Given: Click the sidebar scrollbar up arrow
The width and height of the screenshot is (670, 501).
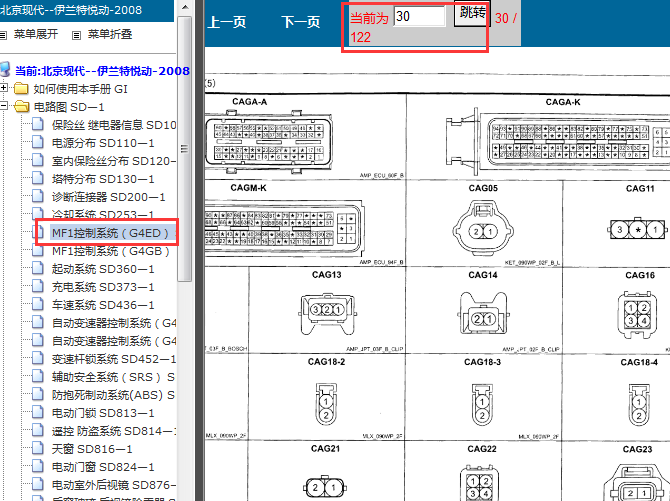Looking at the screenshot, I should [x=185, y=7].
